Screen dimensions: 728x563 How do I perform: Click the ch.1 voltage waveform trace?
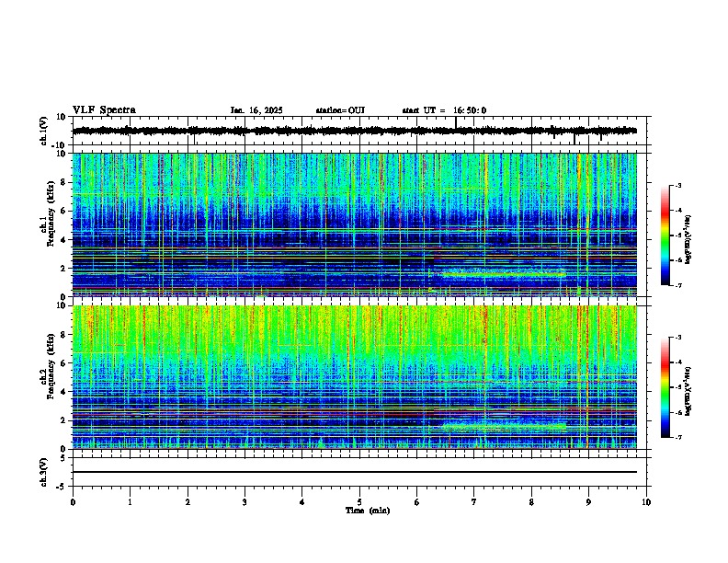355,131
